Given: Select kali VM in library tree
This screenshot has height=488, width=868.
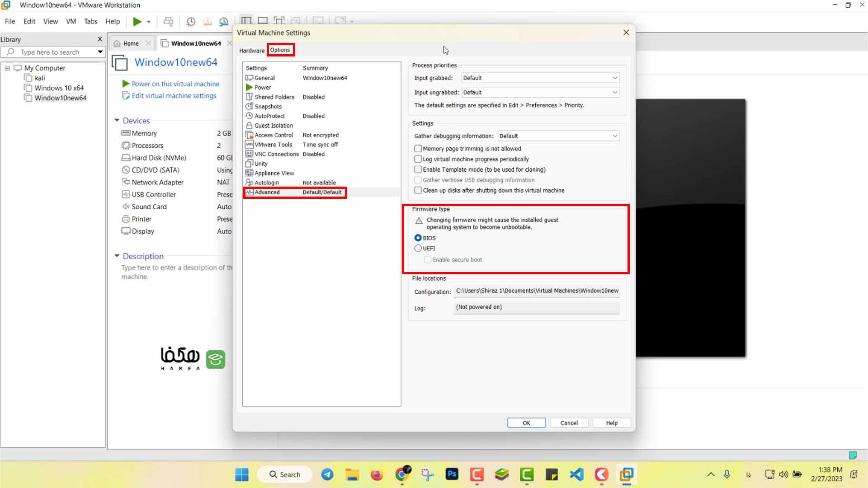Looking at the screenshot, I should (x=40, y=78).
